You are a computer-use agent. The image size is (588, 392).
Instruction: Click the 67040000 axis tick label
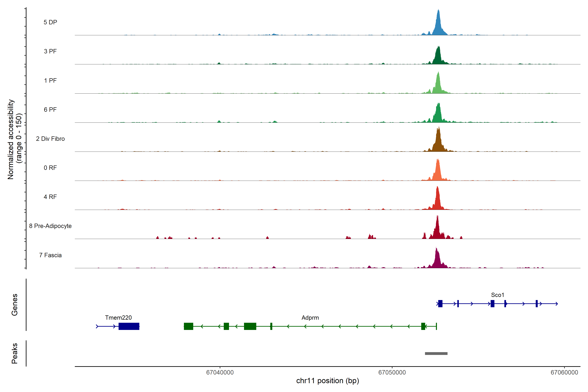(220, 372)
